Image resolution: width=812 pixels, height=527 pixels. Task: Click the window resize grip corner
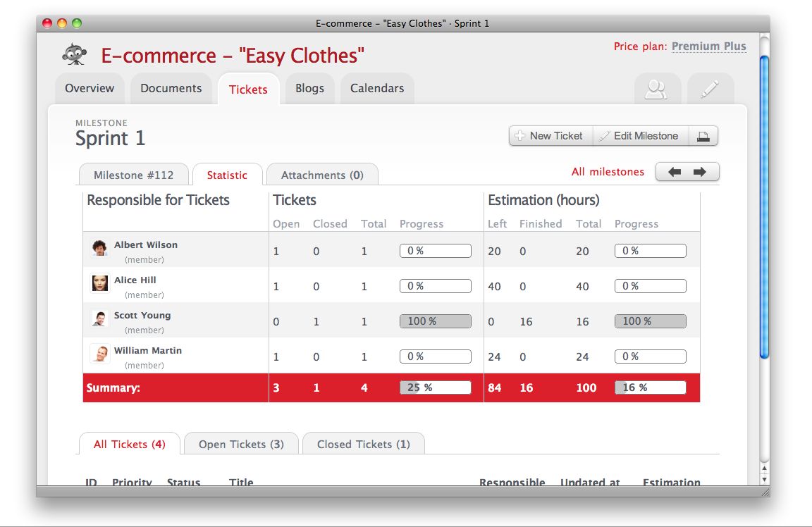(x=765, y=492)
